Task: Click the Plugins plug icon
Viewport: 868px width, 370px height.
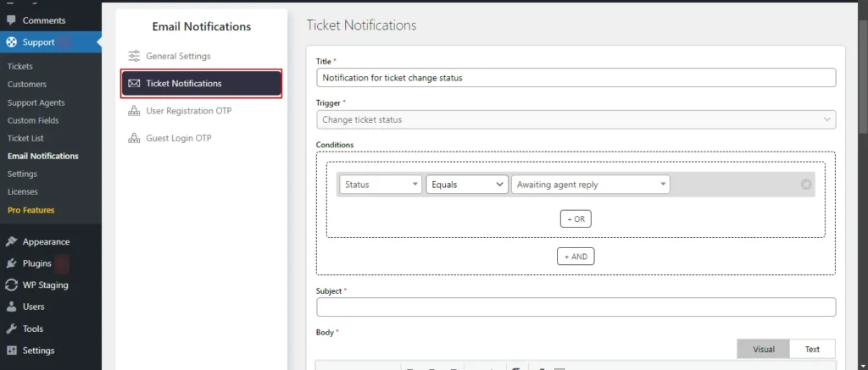Action: click(x=11, y=263)
